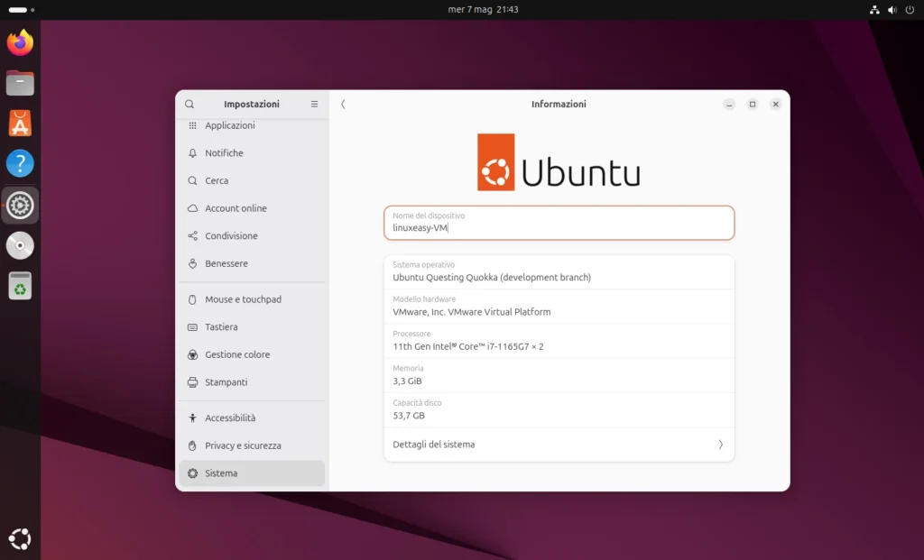Expand the Dettagli del sistema row chevron
This screenshot has height=560, width=924.
point(720,444)
